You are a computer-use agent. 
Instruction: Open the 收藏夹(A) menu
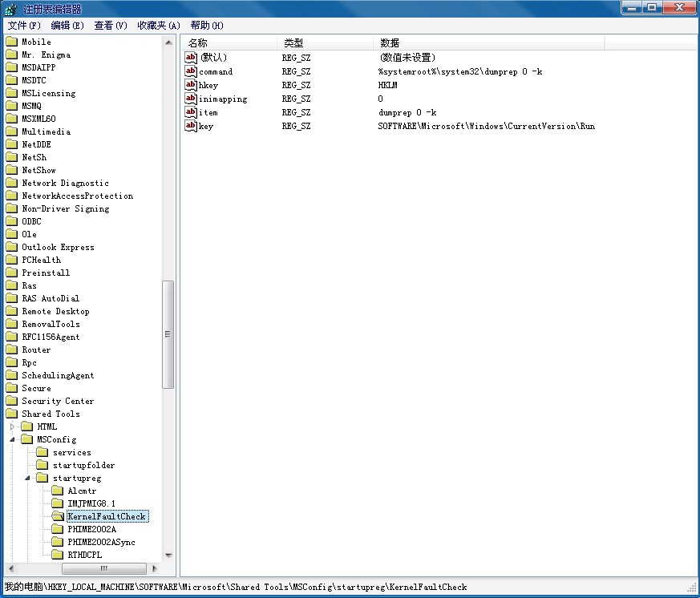click(159, 26)
